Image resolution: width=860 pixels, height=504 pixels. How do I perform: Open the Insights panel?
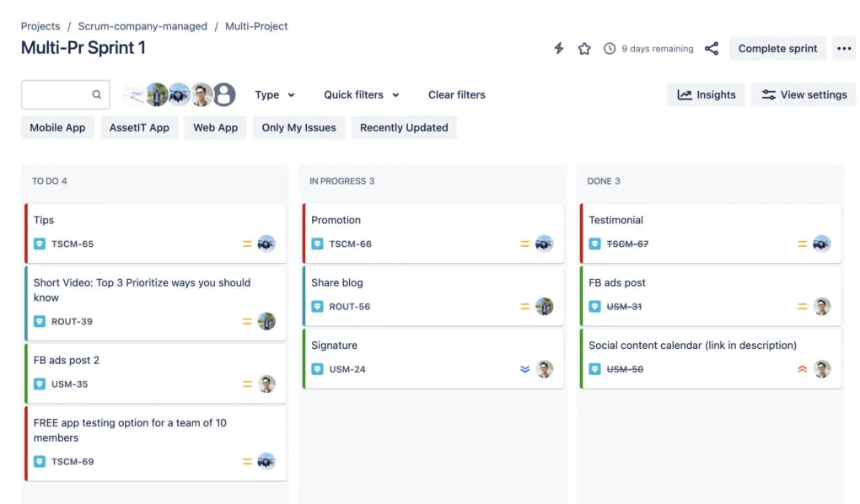coord(706,94)
